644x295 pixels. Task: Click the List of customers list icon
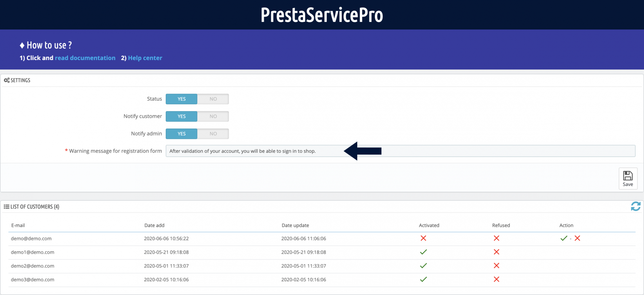point(6,207)
